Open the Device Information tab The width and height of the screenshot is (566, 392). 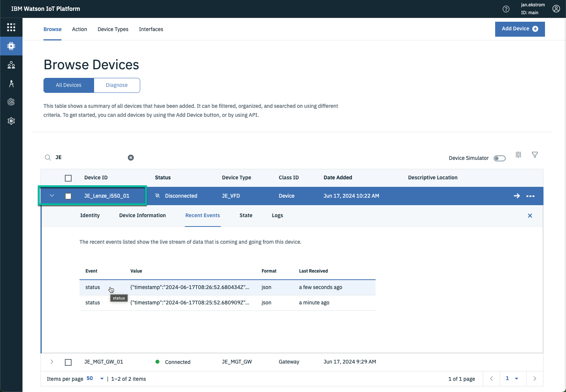[142, 215]
